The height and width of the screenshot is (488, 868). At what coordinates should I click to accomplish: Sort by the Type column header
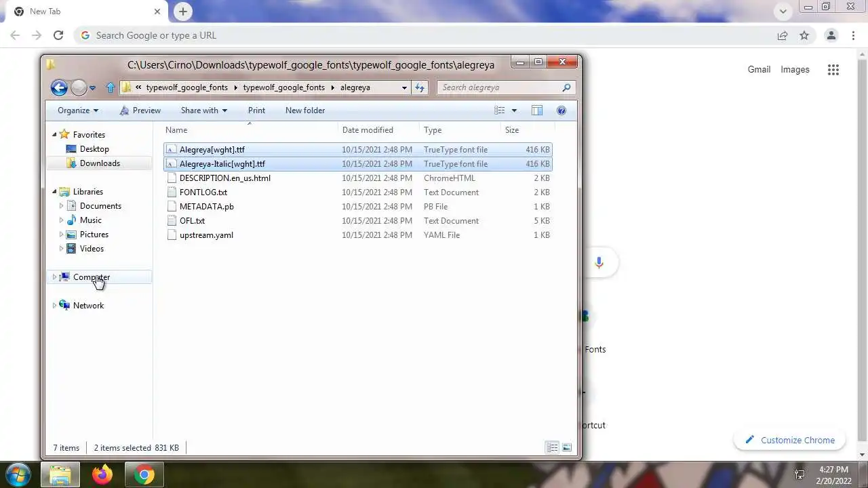[x=460, y=130]
